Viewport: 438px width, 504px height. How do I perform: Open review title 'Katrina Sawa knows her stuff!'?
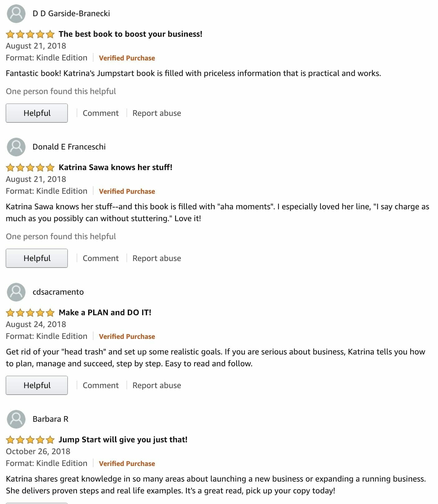coord(116,167)
